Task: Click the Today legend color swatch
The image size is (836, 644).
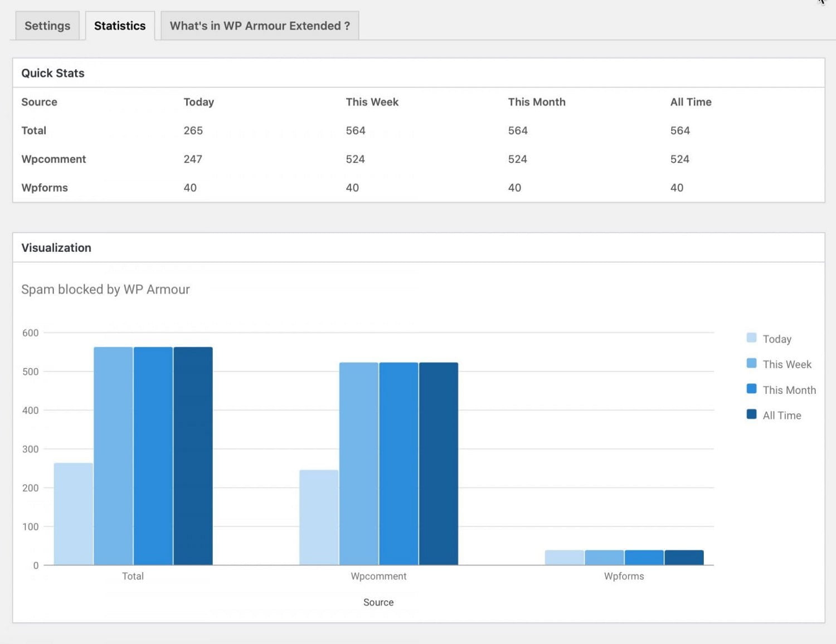Action: point(751,338)
